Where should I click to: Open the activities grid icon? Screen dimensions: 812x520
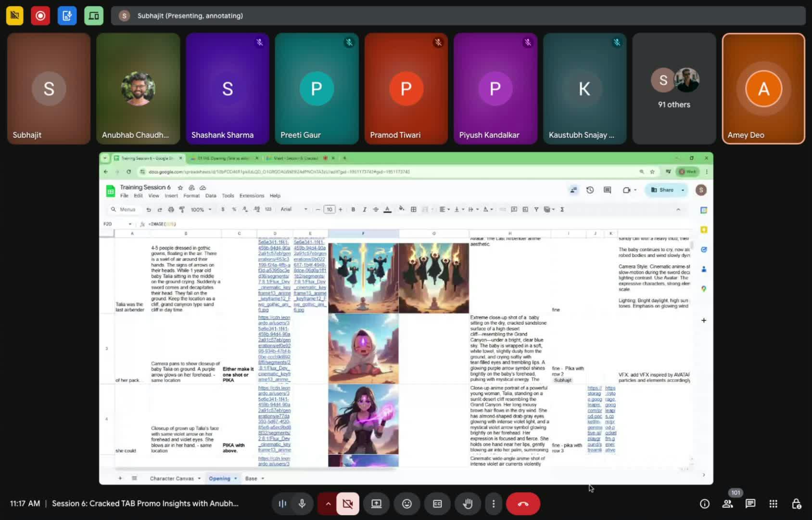pyautogui.click(x=773, y=504)
